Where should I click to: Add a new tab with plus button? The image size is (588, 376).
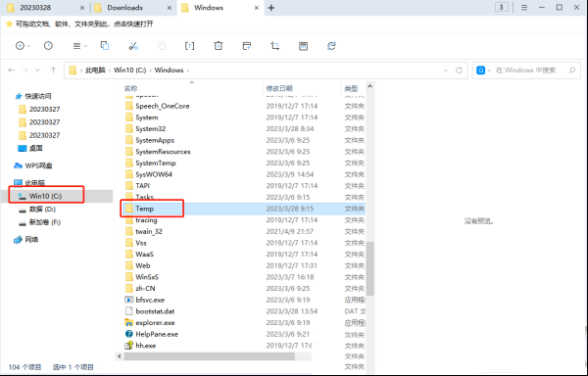pos(271,8)
